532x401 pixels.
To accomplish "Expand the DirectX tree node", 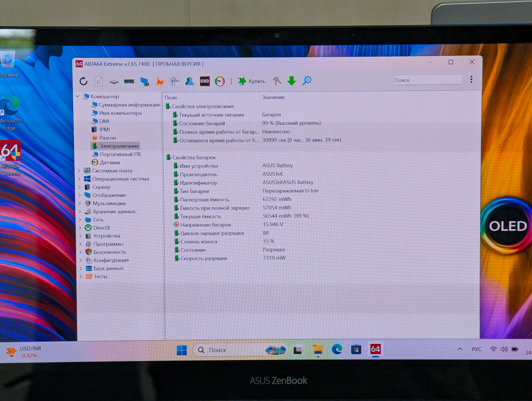I will 80,228.
